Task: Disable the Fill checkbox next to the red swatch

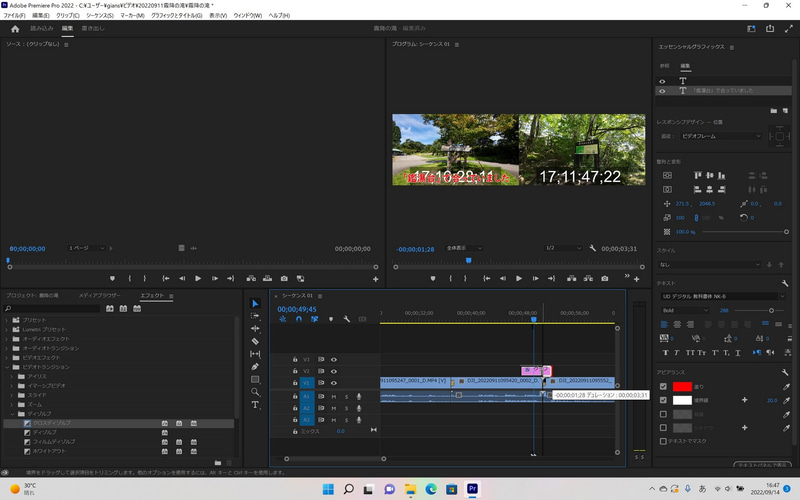Action: point(663,387)
